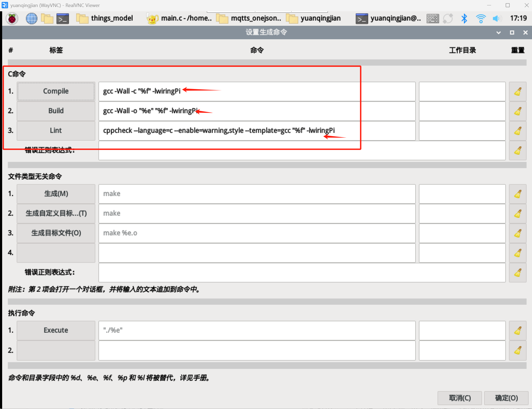Focus the Execute working directory field

tap(462, 330)
